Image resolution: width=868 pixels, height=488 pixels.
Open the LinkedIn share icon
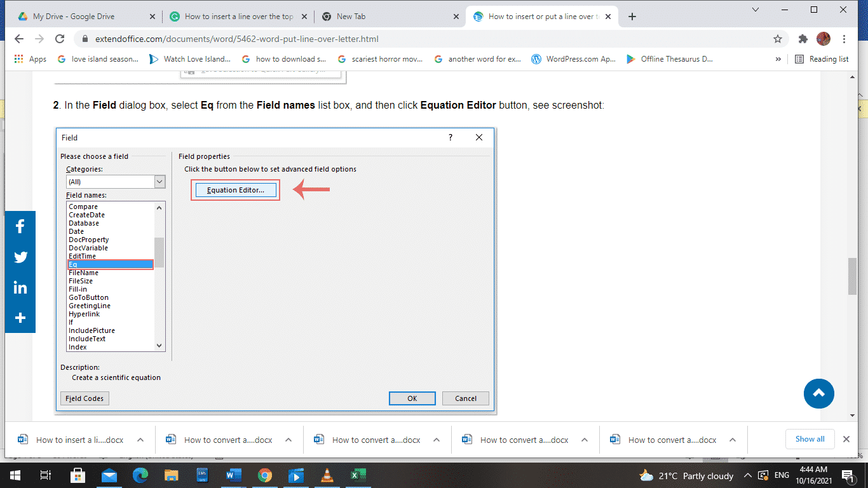click(x=20, y=287)
